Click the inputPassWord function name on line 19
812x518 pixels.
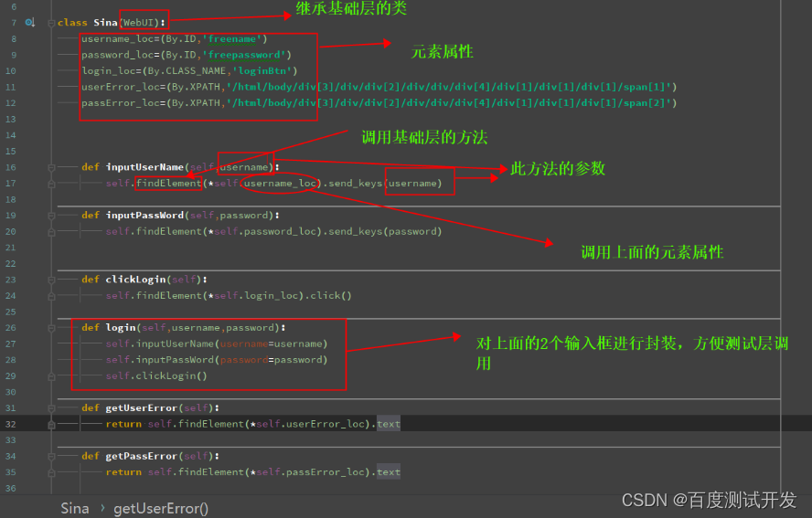[144, 216]
